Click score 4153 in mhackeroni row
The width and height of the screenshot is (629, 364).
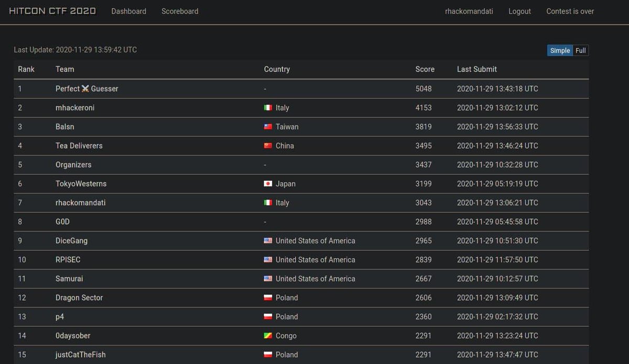[424, 108]
